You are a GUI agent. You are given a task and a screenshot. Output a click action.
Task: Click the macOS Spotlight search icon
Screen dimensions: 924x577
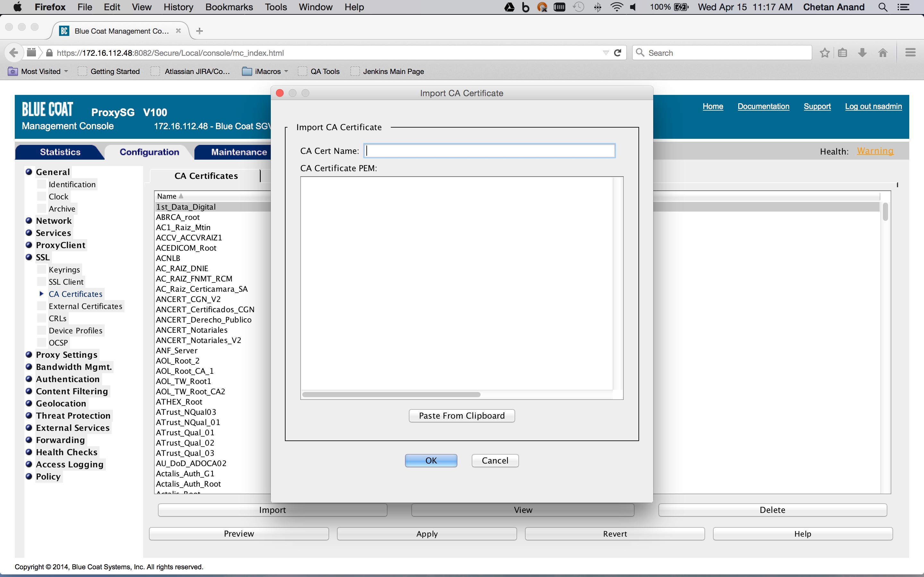pyautogui.click(x=882, y=7)
